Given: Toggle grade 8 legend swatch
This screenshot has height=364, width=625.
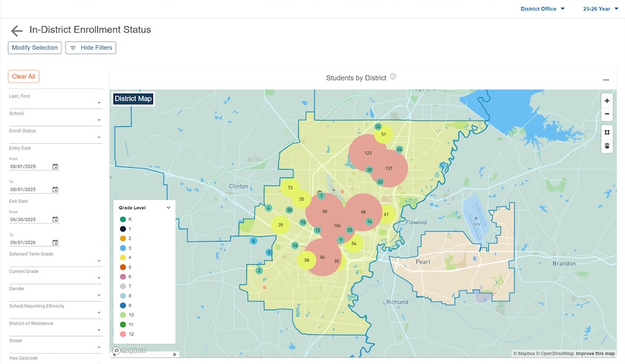Looking at the screenshot, I should 123,295.
